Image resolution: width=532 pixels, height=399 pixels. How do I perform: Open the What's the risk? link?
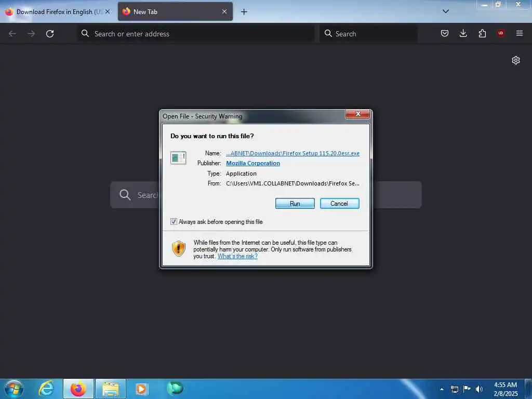(x=237, y=256)
